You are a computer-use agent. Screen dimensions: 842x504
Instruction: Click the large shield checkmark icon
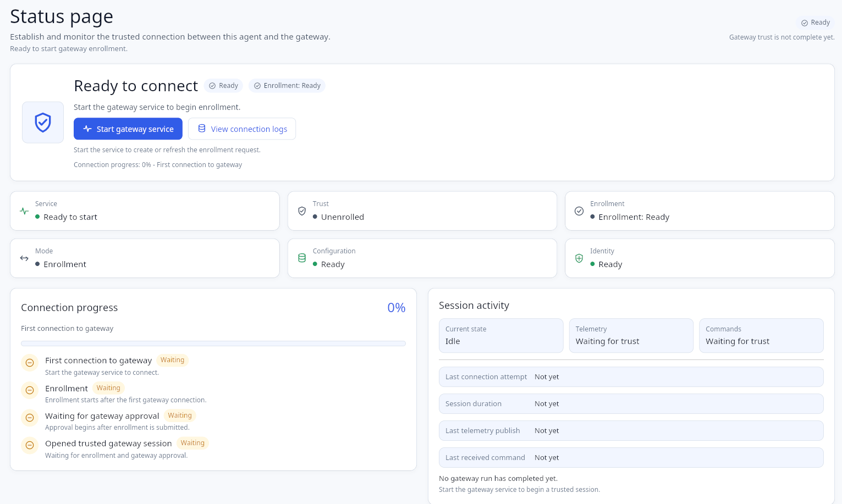click(43, 123)
